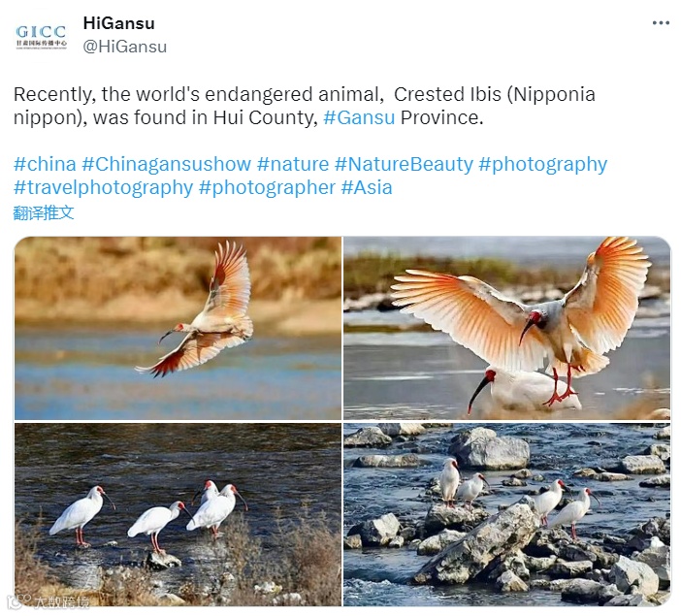Select the #nature hashtag
The width and height of the screenshot is (681, 616).
coord(293,164)
